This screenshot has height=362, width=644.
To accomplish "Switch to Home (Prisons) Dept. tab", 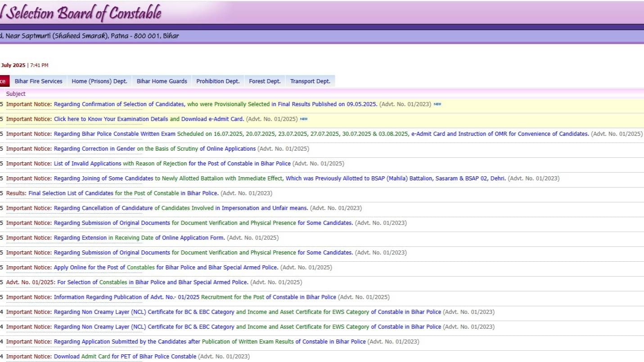I will (99, 81).
